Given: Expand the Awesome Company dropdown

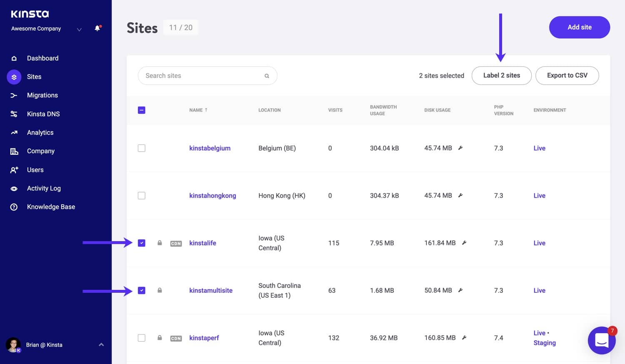Looking at the screenshot, I should (79, 30).
